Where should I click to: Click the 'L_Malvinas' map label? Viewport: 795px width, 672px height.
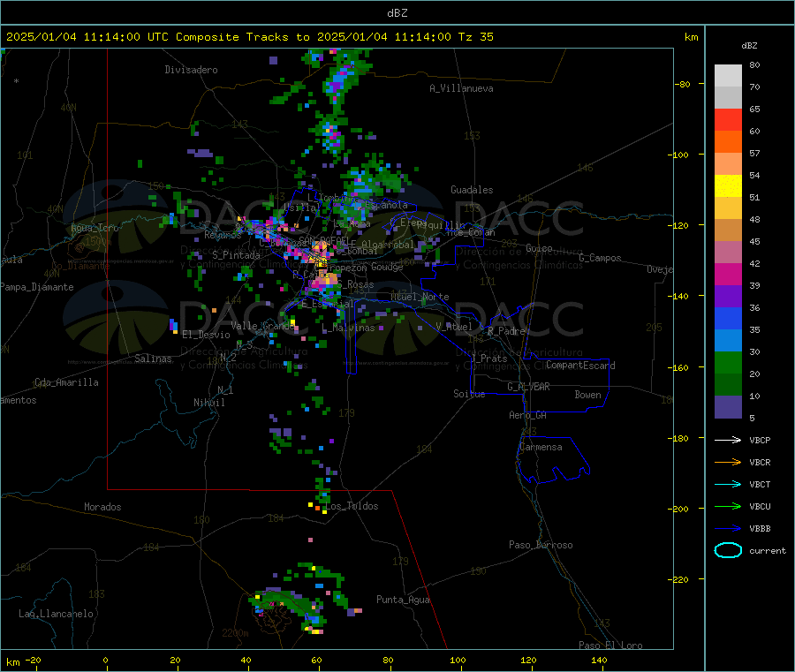[x=348, y=328]
